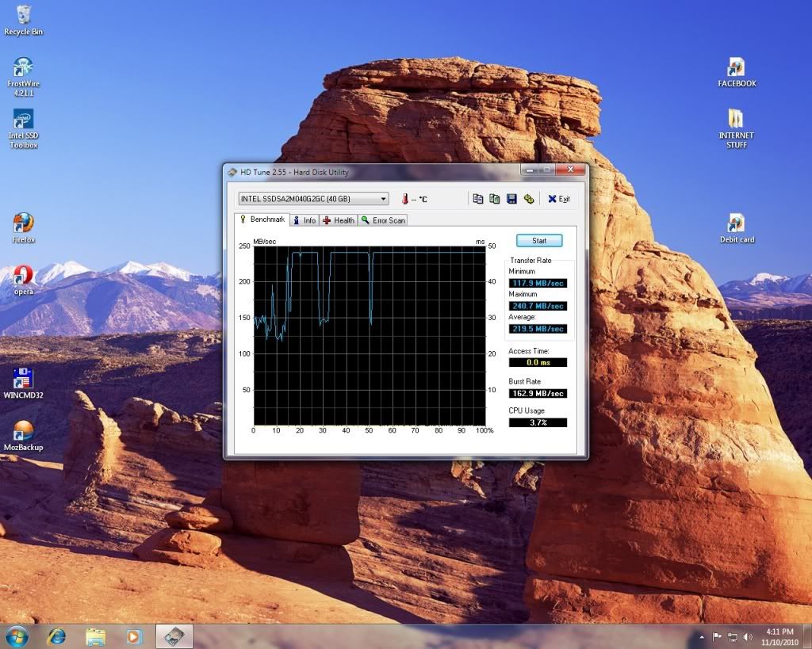Select the INTERNET STUFF folder

click(737, 129)
